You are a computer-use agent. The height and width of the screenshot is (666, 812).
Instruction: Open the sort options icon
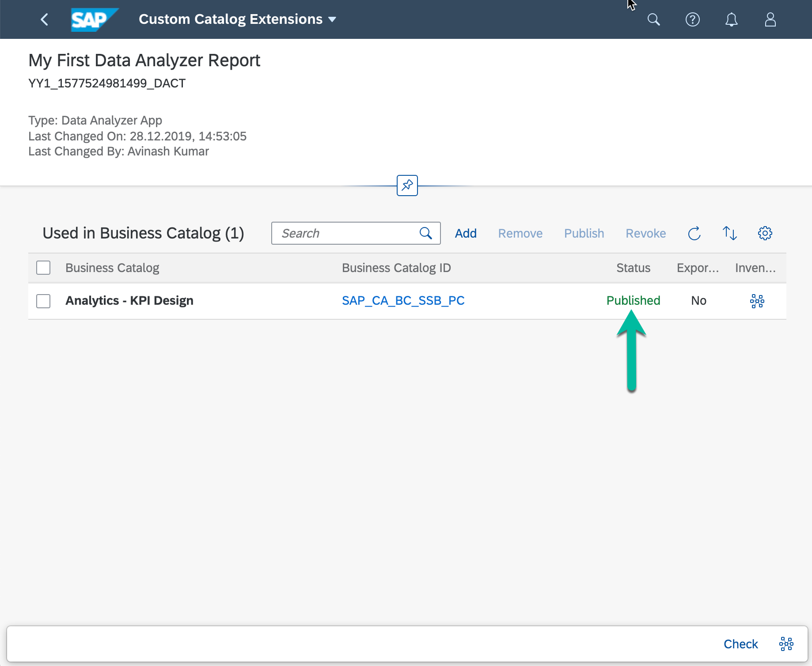tap(729, 233)
